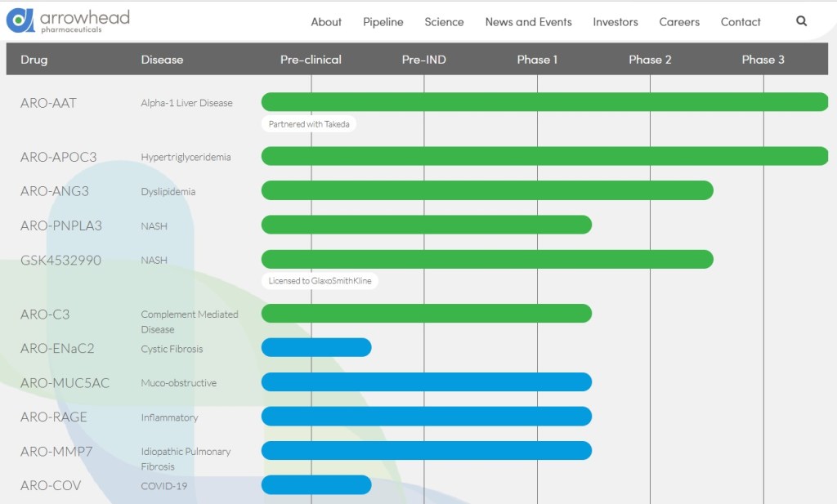Navigate to the Investors section
This screenshot has height=504, width=837.
(615, 22)
